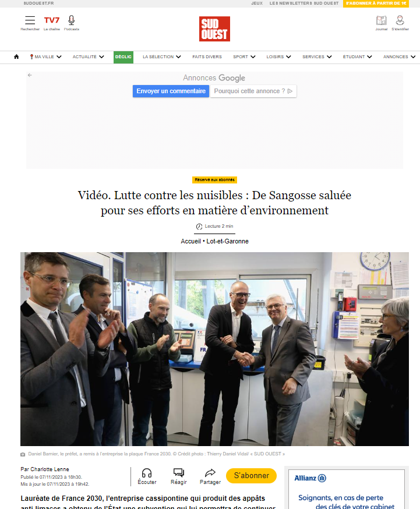Open the Lot-et-Garonne breadcrumb link
Image resolution: width=420 pixels, height=509 pixels.
click(x=228, y=241)
